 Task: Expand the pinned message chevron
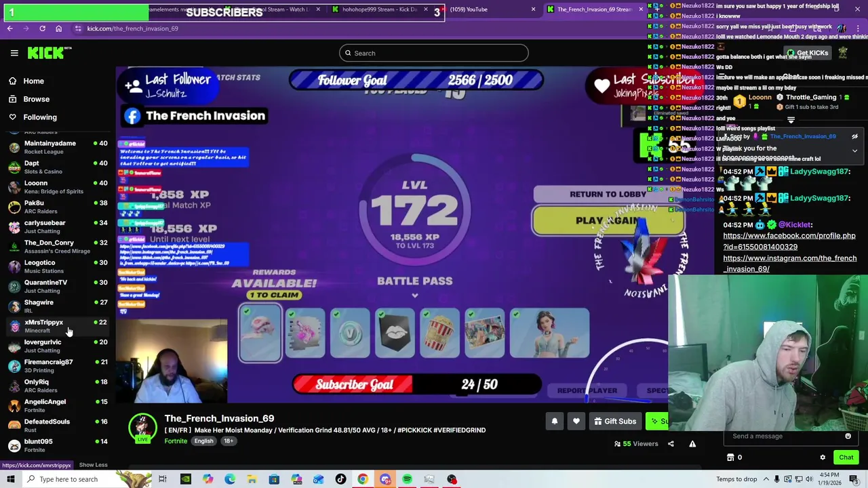(x=854, y=151)
